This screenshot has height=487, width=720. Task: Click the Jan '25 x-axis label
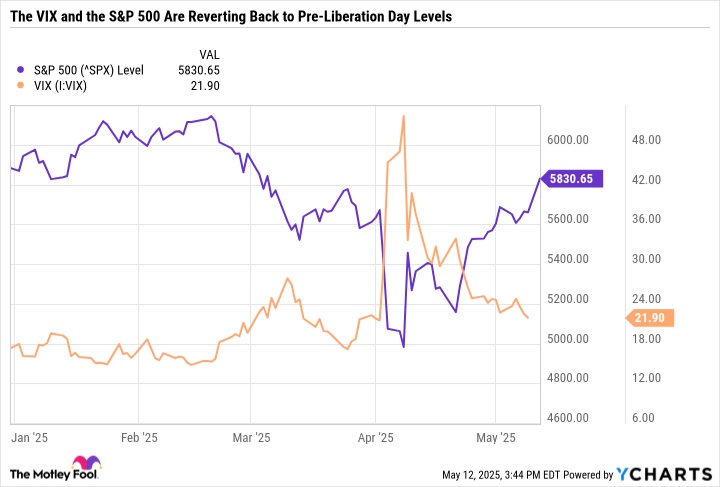point(30,437)
